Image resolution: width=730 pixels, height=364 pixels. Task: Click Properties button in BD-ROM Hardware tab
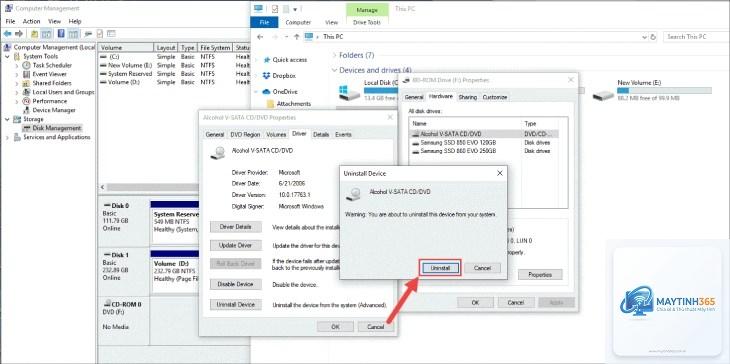point(540,275)
